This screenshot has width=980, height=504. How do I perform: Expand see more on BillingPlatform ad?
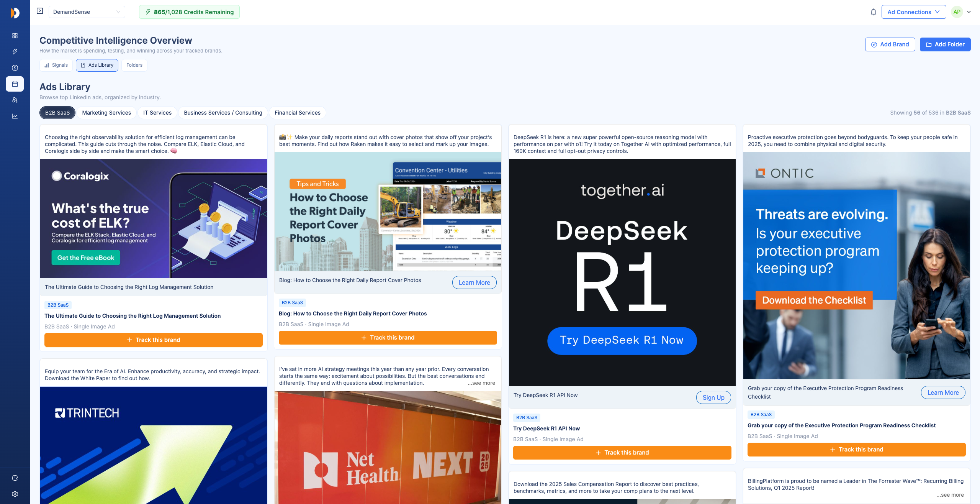[x=950, y=495]
